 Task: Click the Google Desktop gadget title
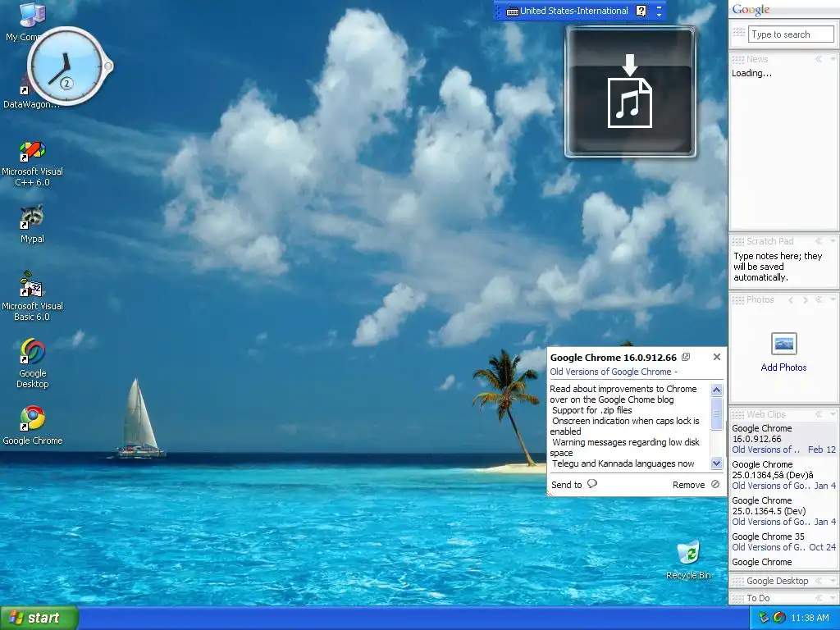[778, 581]
